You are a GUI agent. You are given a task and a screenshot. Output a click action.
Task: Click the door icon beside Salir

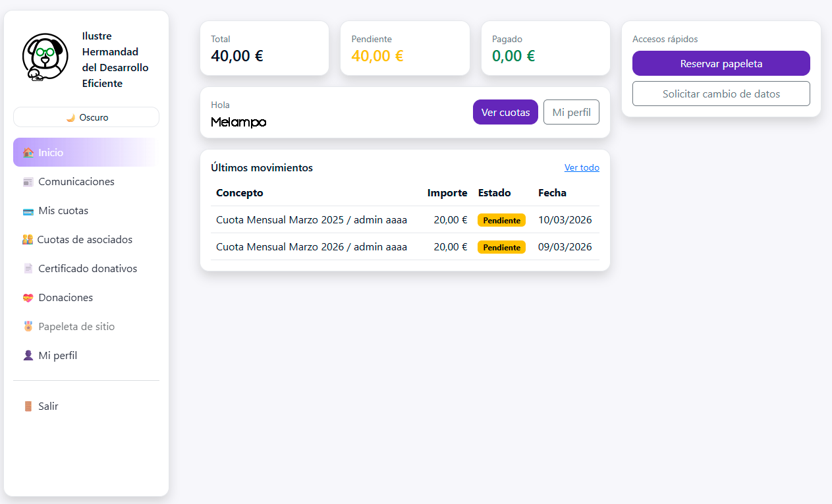point(28,406)
